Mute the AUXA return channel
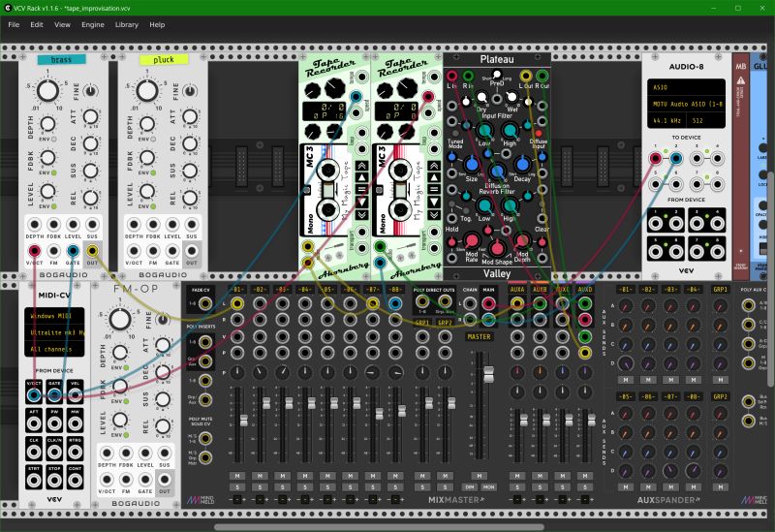This screenshot has width=775, height=532. click(x=517, y=476)
